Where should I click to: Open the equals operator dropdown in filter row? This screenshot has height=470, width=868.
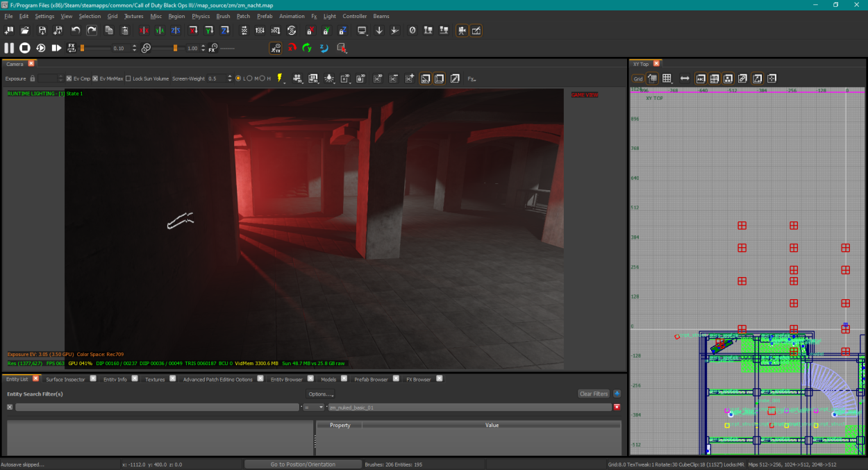(x=314, y=408)
